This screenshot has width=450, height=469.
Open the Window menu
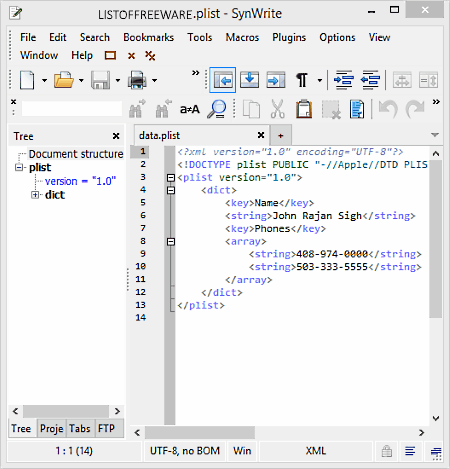[39, 55]
